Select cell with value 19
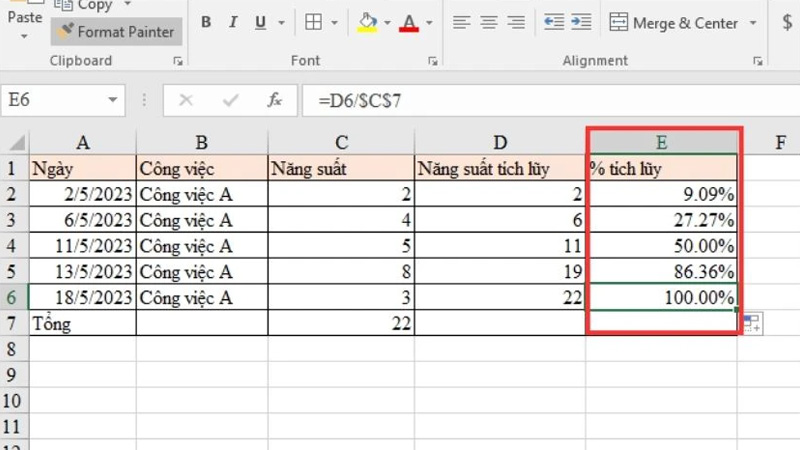Image resolution: width=800 pixels, height=450 pixels. pyautogui.click(x=500, y=271)
